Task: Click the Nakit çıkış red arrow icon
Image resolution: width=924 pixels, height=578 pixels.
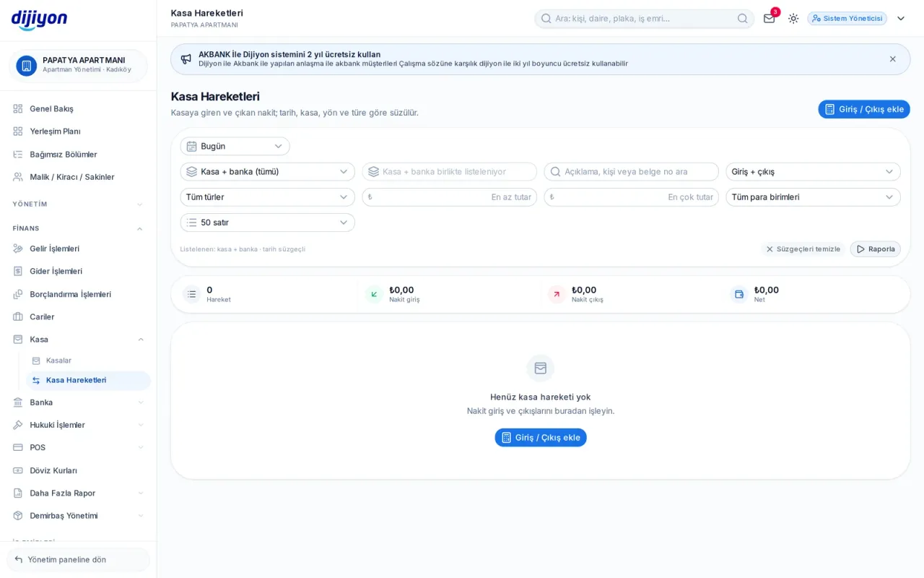Action: click(557, 294)
